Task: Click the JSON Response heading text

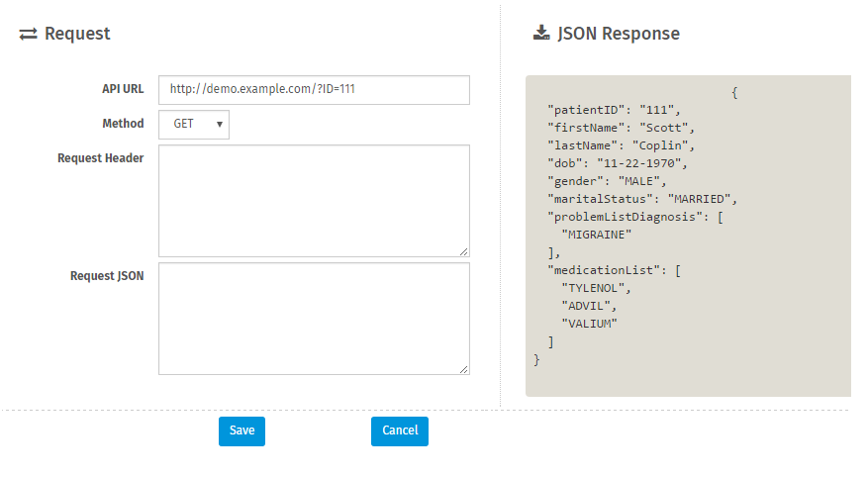Action: coord(619,34)
